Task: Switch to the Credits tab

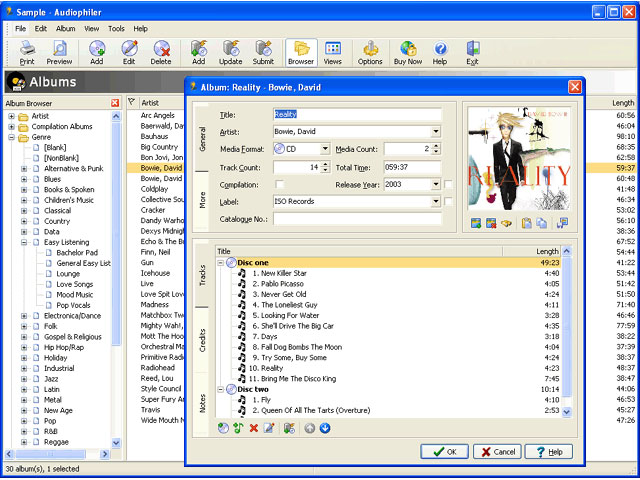Action: (202, 340)
